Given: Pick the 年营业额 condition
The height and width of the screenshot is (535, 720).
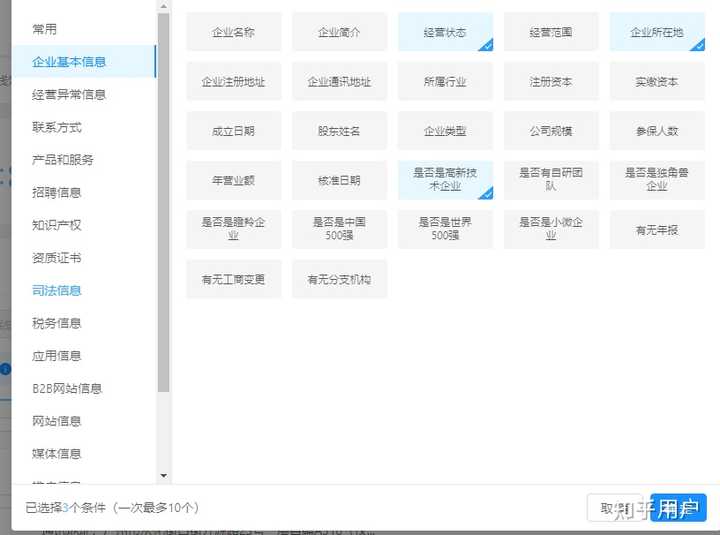Looking at the screenshot, I should (x=234, y=180).
